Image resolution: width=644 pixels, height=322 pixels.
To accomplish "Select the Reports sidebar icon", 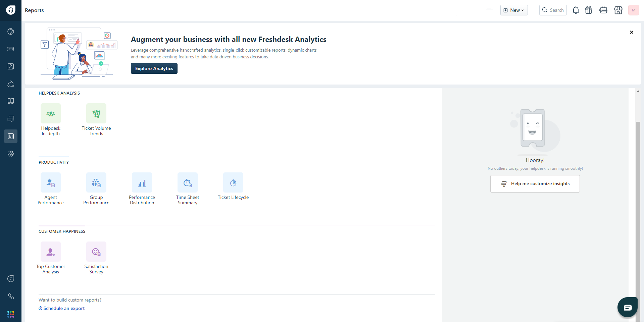I will click(x=11, y=136).
